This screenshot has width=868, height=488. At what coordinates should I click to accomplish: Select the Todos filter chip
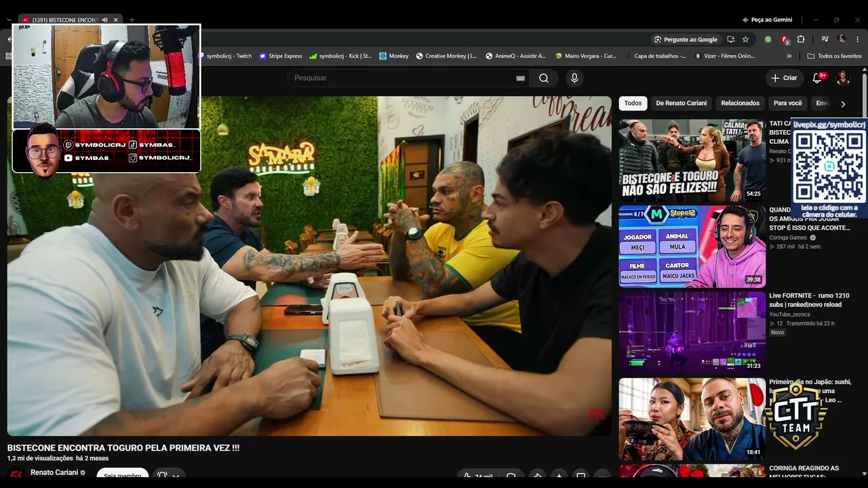633,103
